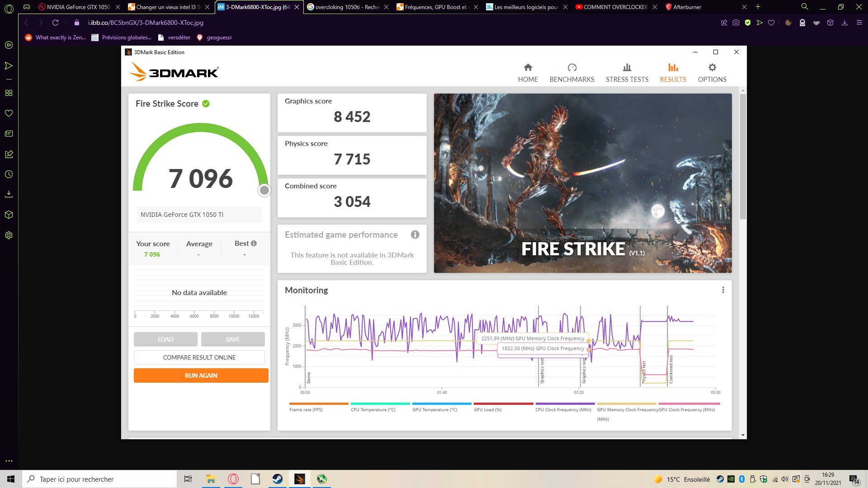Click the Opera snapshot camera icon
The image size is (868, 488).
[x=736, y=23]
